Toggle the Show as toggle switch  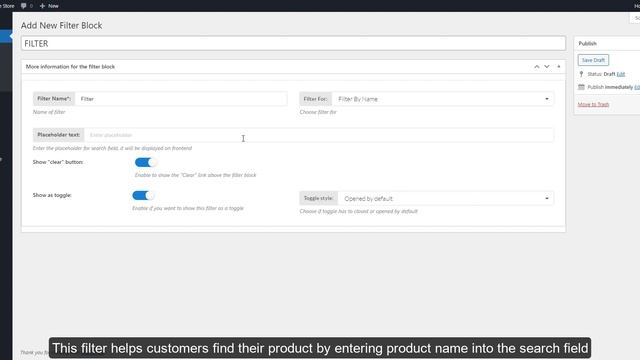click(x=143, y=196)
